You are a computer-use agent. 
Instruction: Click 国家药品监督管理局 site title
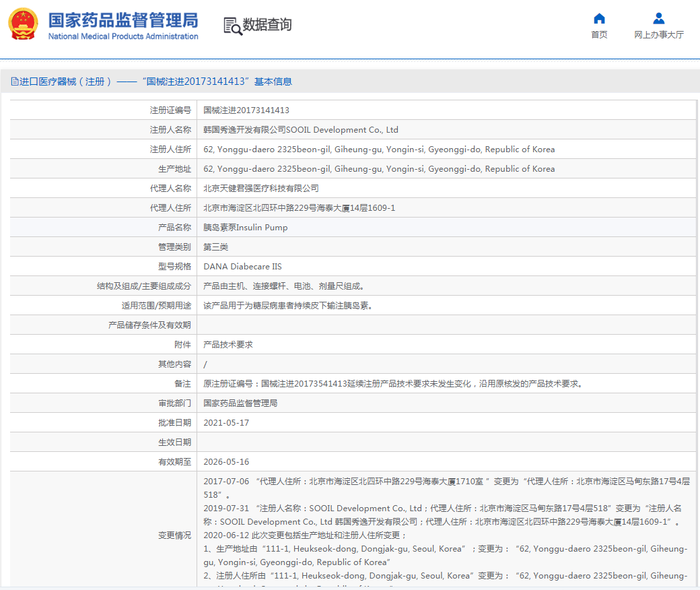[x=123, y=20]
